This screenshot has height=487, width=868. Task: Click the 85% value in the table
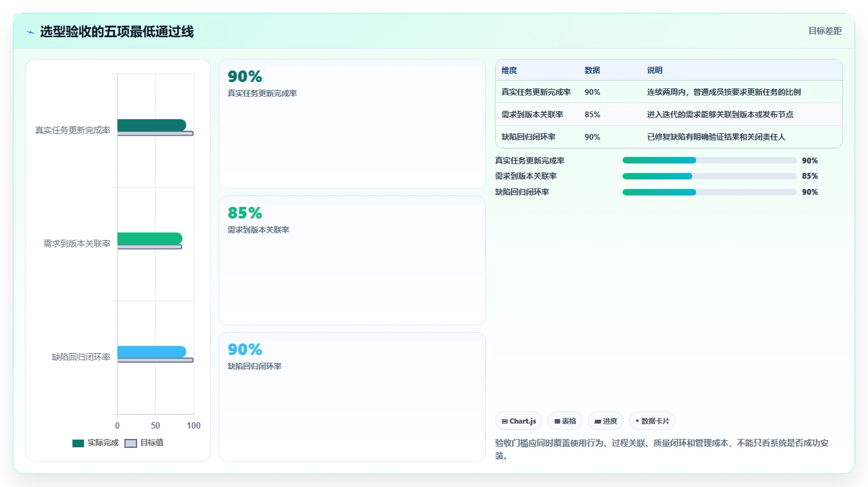pyautogui.click(x=592, y=115)
